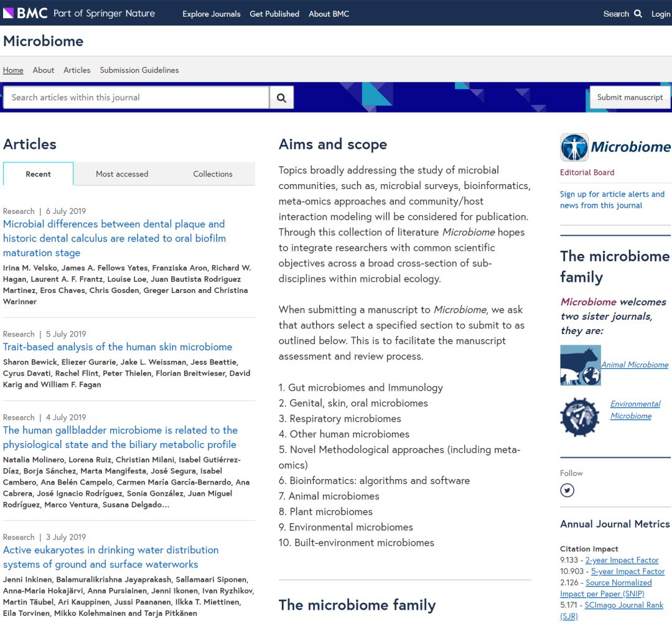Focus the journal article search field
The image size is (672, 624).
coord(136,98)
